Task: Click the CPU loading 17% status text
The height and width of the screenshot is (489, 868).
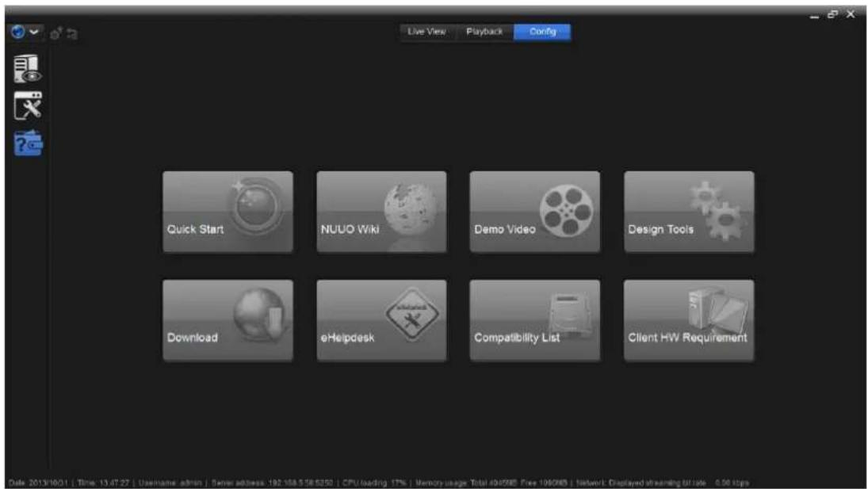Action: tap(374, 483)
